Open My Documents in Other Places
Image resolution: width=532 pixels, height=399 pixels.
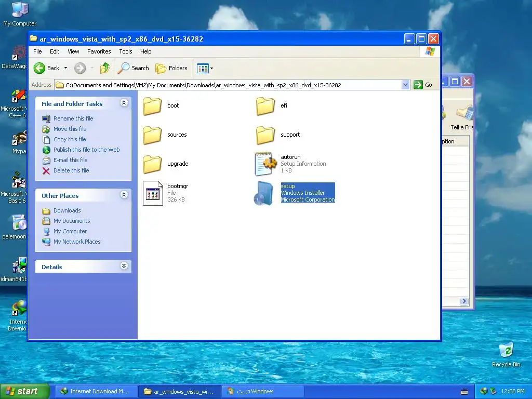72,221
